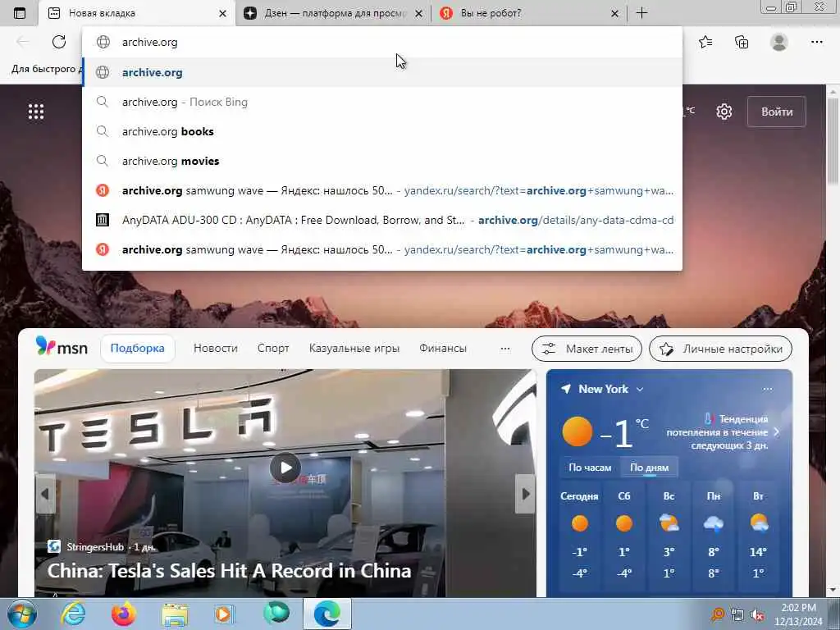Image resolution: width=840 pixels, height=630 pixels.
Task: Click the muted volume tray icon
Action: 757,615
